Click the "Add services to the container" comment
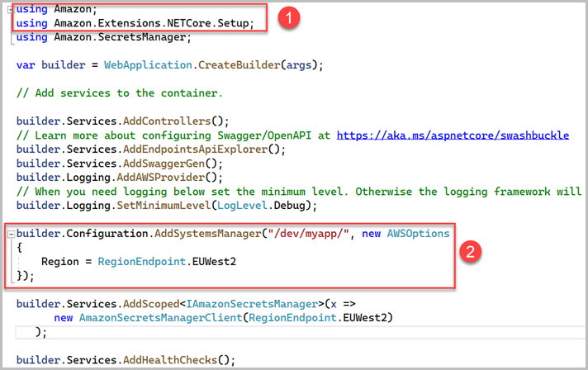Image resolution: width=588 pixels, height=370 pixels. point(119,92)
